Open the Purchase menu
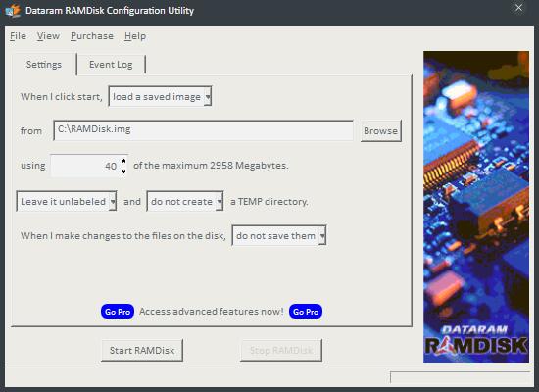Screen dimensions: 539x392 [92, 36]
